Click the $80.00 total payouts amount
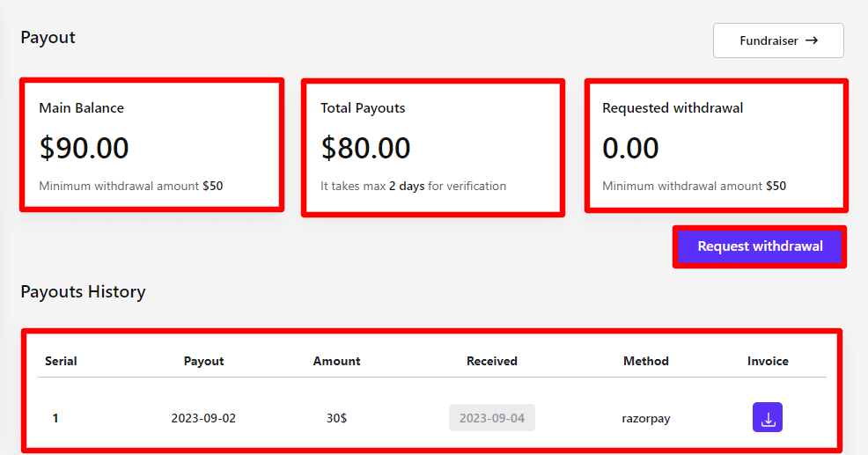868x455 pixels. 366,148
